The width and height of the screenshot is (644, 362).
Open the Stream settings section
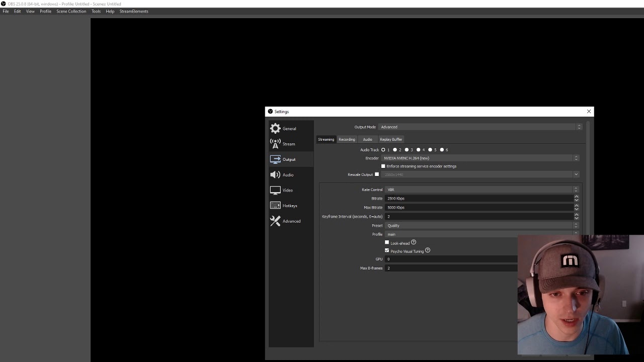[x=291, y=144]
